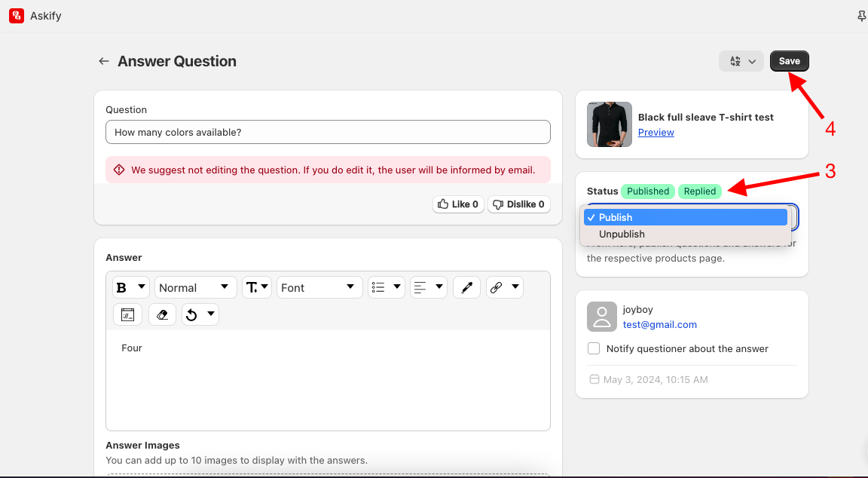Expand the link dropdown arrow
This screenshot has height=478, width=868.
(515, 287)
